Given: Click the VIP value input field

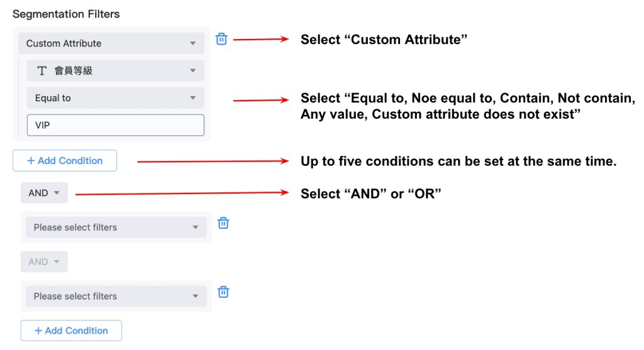Looking at the screenshot, I should point(116,125).
